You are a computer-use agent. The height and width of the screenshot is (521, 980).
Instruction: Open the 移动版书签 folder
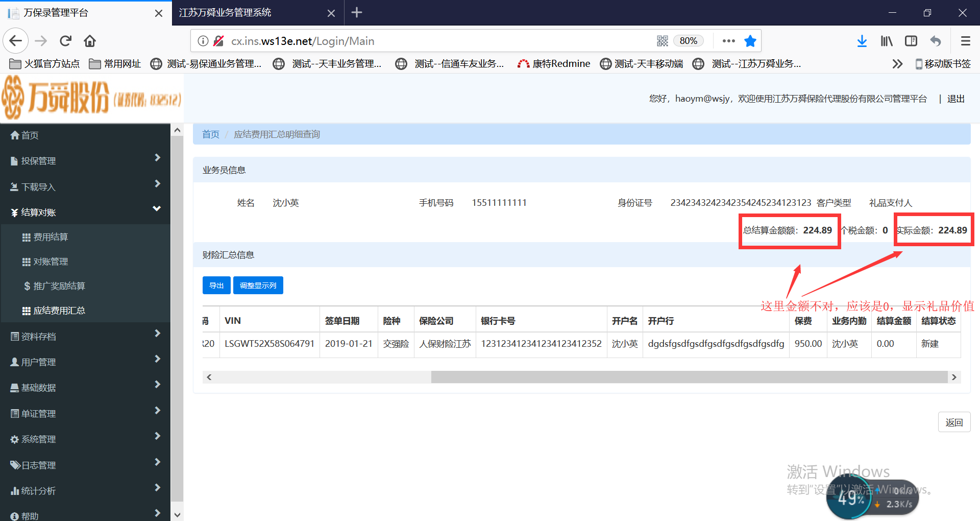[x=943, y=64]
